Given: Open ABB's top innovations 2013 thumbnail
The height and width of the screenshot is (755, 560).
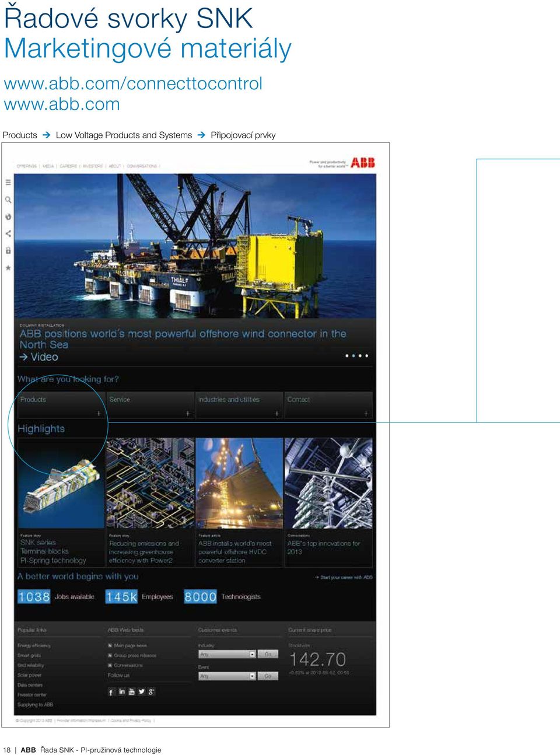Looking at the screenshot, I should 328,484.
